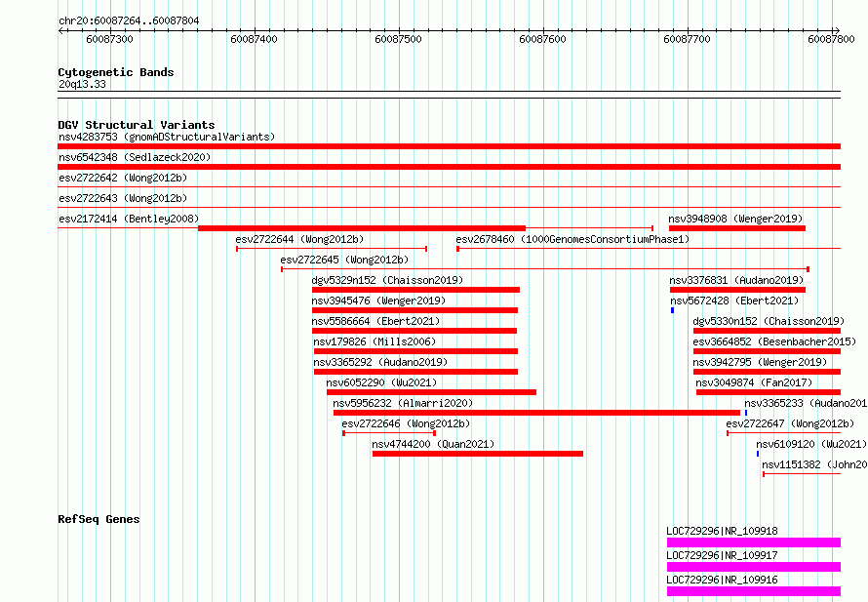Screen dimensions: 868x602
Task: Click the red bar under dgv5329n152
Action: [x=415, y=290]
